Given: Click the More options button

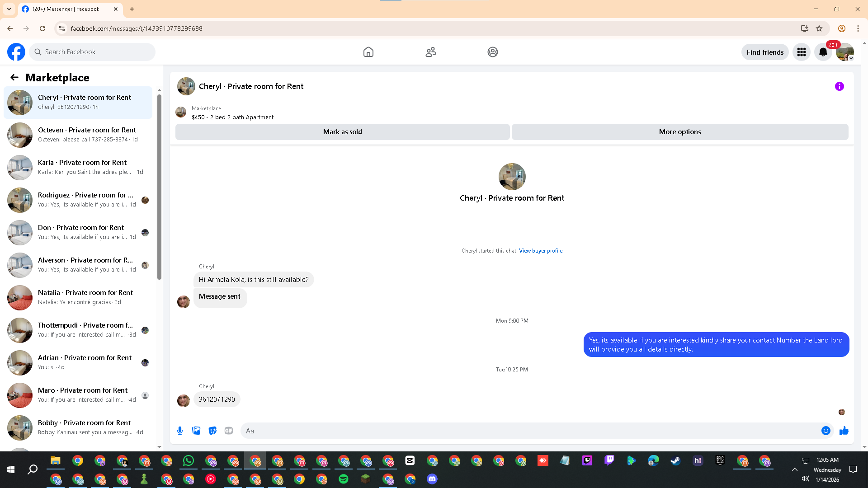Looking at the screenshot, I should tap(679, 132).
